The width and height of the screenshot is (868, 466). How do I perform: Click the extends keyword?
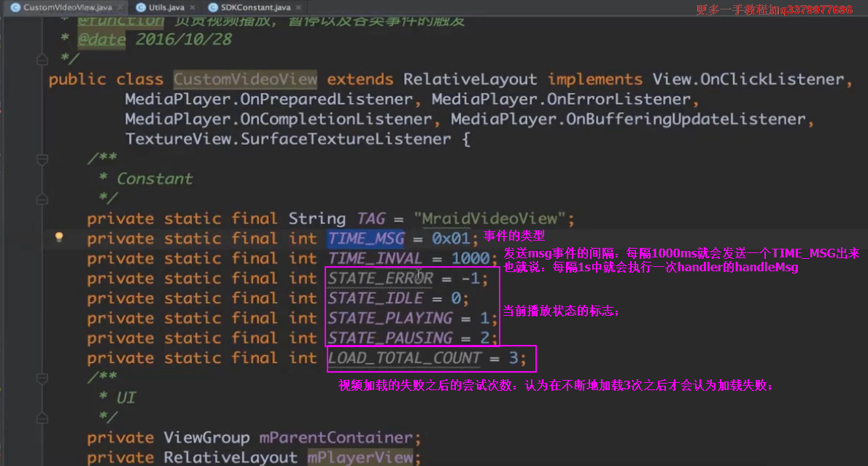(x=360, y=79)
